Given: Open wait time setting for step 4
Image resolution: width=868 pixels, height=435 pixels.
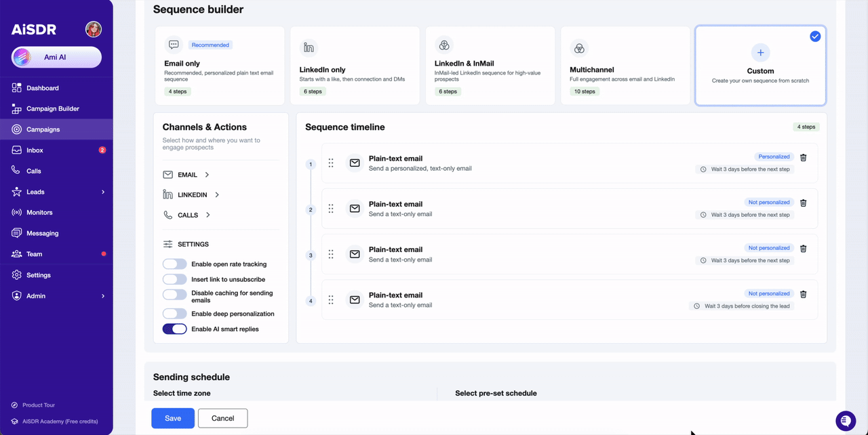Looking at the screenshot, I should [x=741, y=306].
